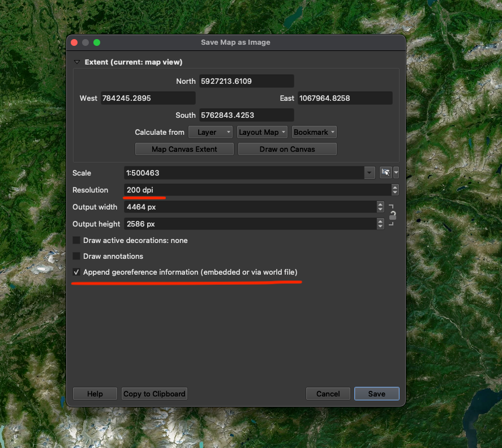Edit the Scale value 1:500463
Image resolution: width=502 pixels, height=448 pixels.
244,173
